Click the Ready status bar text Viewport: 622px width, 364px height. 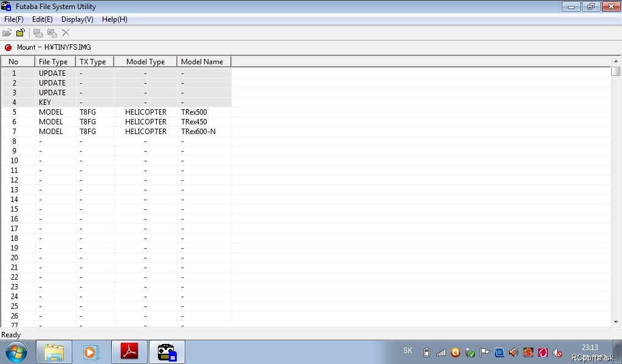coord(11,335)
